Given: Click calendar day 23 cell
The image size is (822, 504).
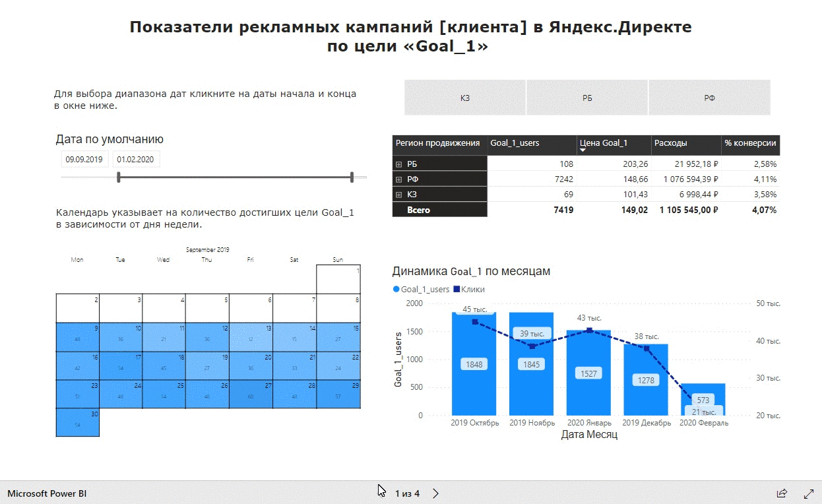Looking at the screenshot, I should [x=77, y=394].
